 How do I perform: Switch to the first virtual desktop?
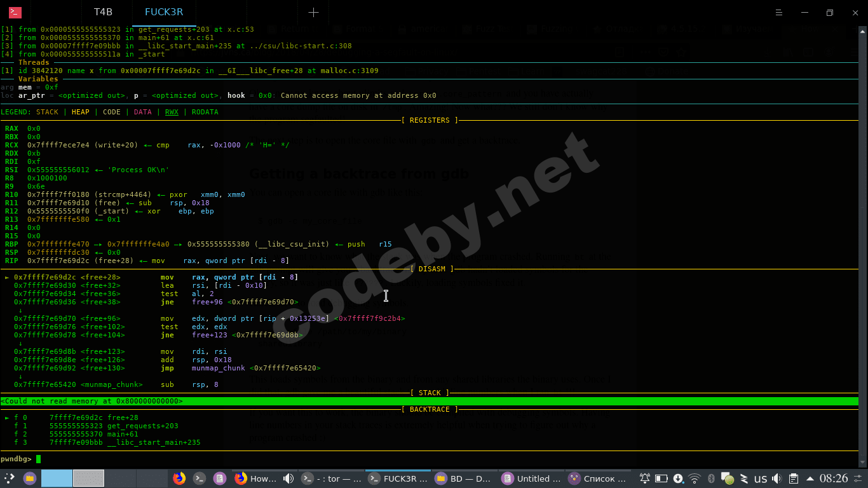[57, 478]
